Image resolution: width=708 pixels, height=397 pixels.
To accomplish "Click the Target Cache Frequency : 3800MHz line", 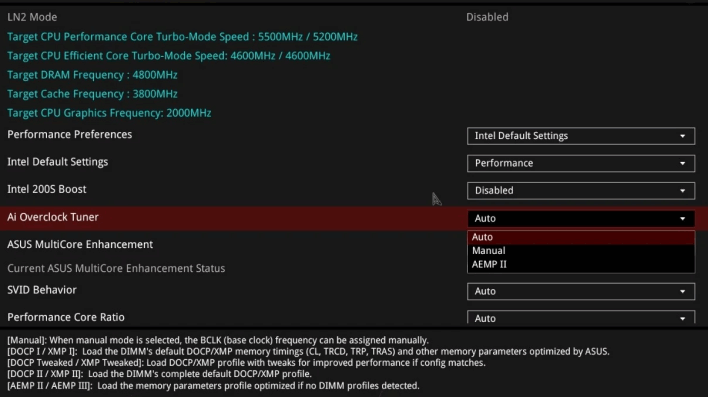I will [x=92, y=94].
